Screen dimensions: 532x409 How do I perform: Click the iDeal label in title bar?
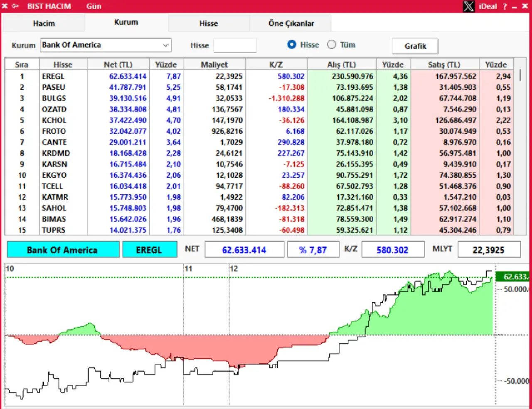point(488,6)
